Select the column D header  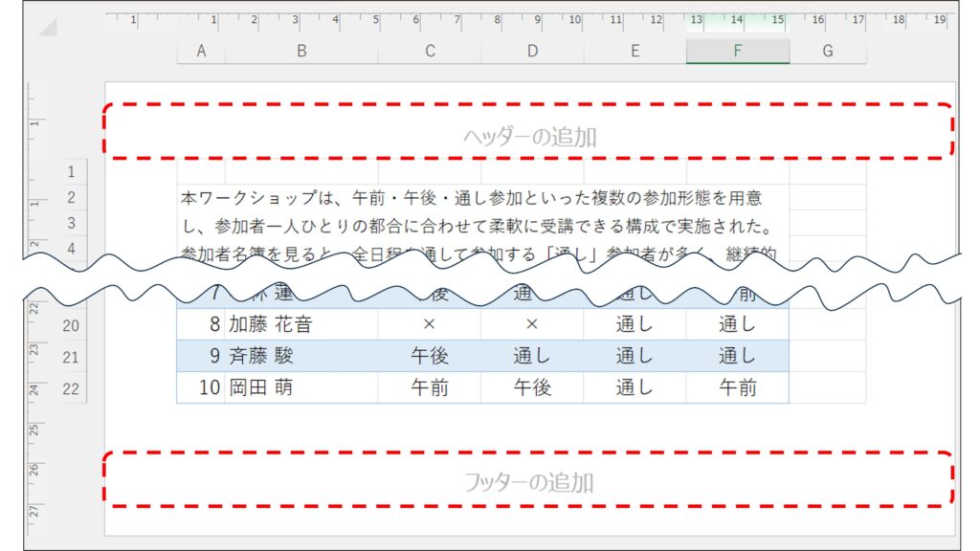(532, 52)
